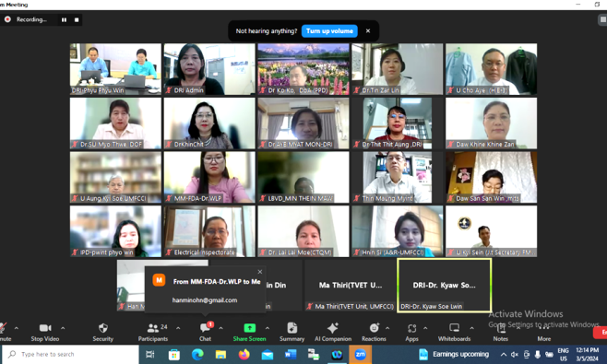This screenshot has height=364, width=607.
Task: Close the chat message popup
Action: click(x=260, y=272)
